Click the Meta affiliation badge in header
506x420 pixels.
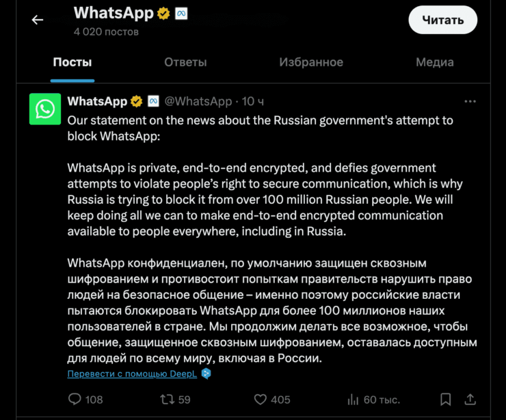[x=181, y=13]
